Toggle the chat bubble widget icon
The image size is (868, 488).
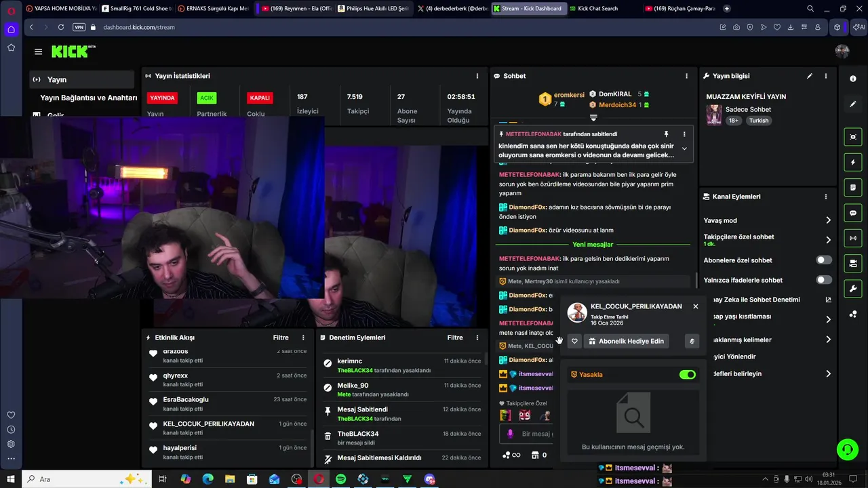coord(853,213)
